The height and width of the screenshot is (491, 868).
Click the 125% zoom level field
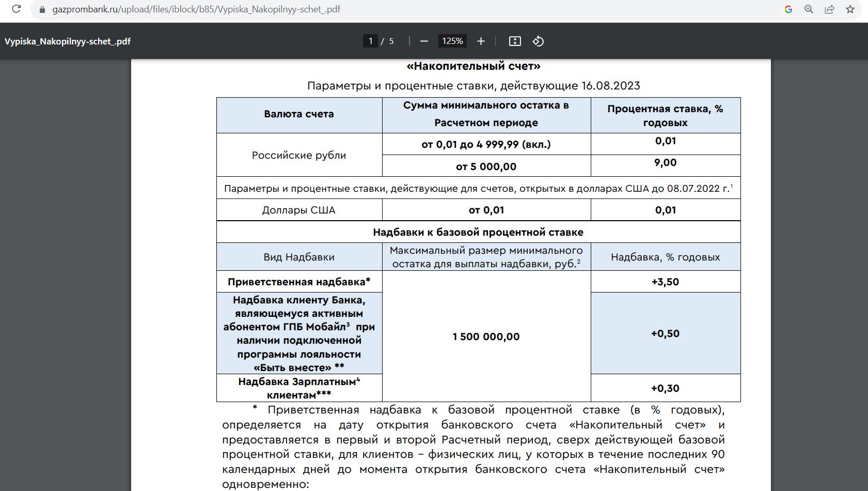(452, 41)
